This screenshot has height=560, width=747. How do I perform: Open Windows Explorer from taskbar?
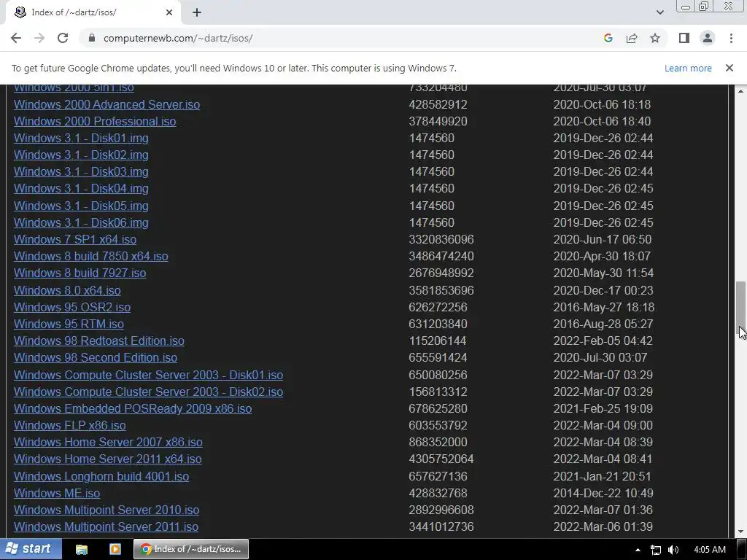[82, 550]
